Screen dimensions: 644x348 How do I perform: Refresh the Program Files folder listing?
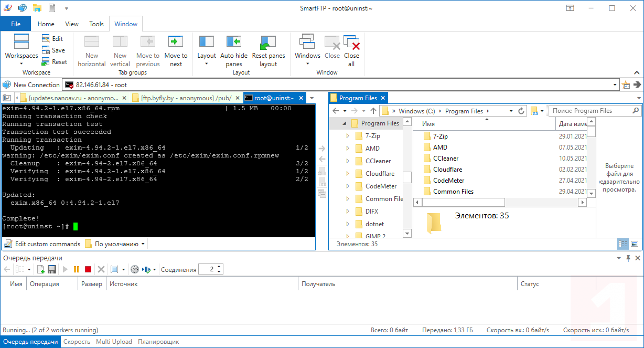(521, 111)
